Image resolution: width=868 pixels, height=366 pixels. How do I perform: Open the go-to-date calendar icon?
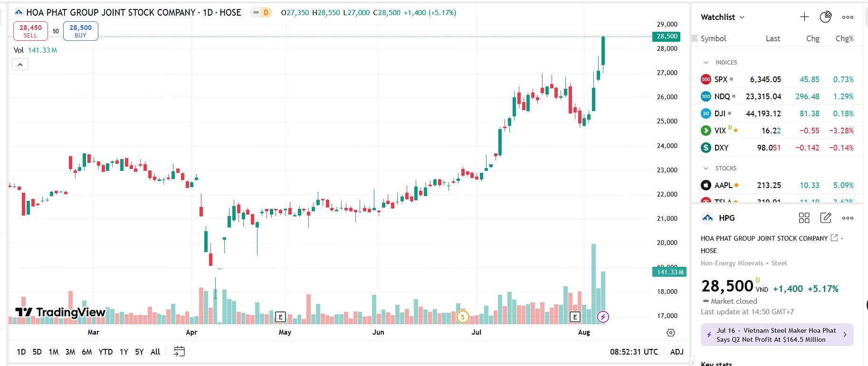(179, 352)
